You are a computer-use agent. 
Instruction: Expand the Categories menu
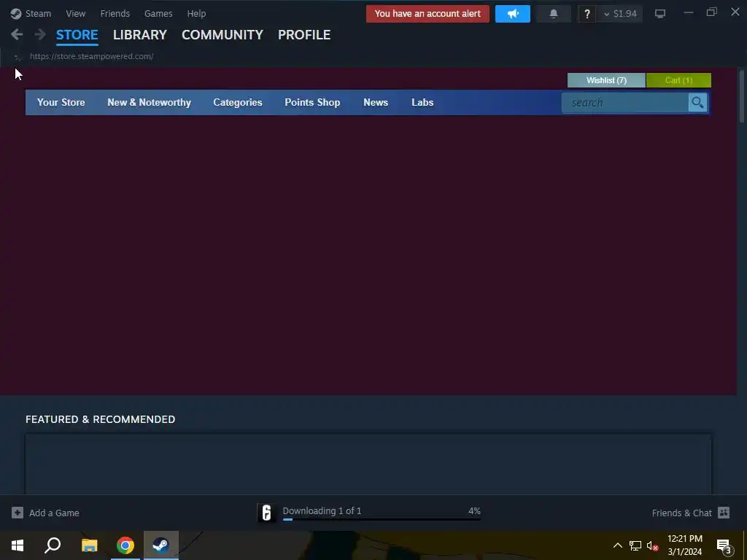(x=238, y=102)
